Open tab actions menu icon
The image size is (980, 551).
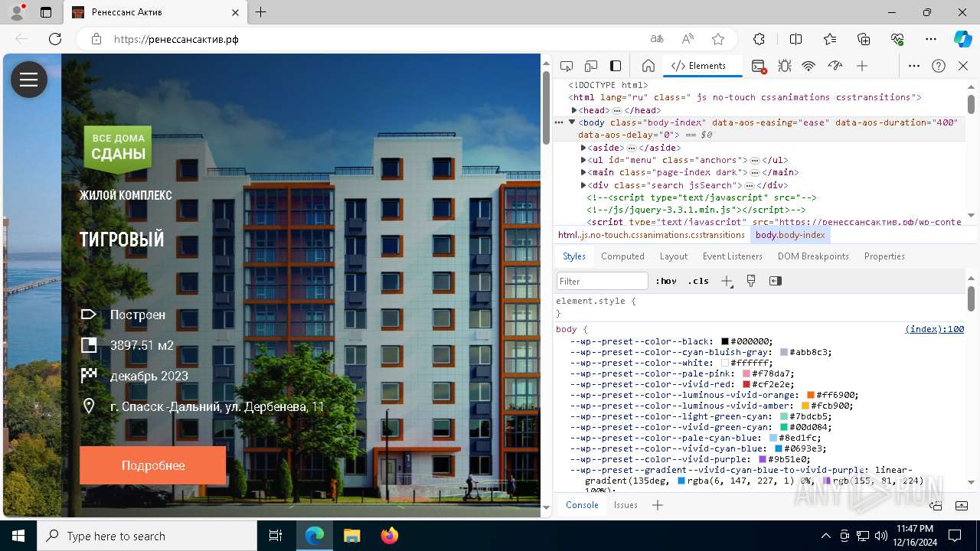[46, 12]
